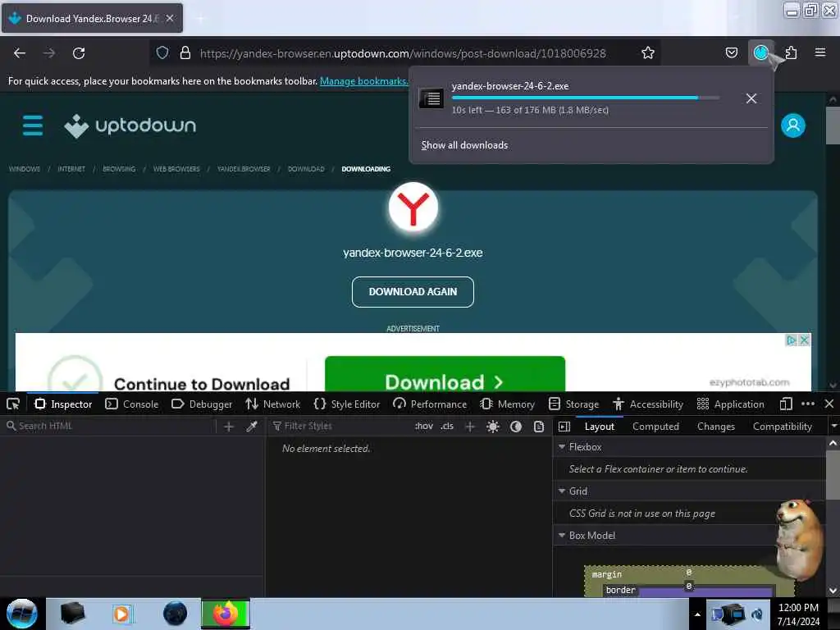The height and width of the screenshot is (630, 840).
Task: Cancel the yandex-browser-24-6-2.exe download
Action: point(751,98)
